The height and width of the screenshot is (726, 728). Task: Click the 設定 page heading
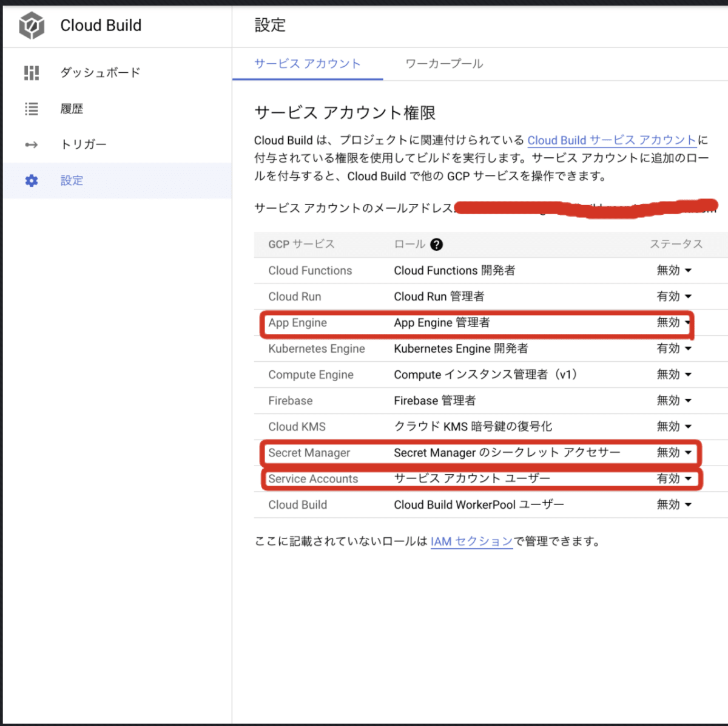click(x=270, y=25)
